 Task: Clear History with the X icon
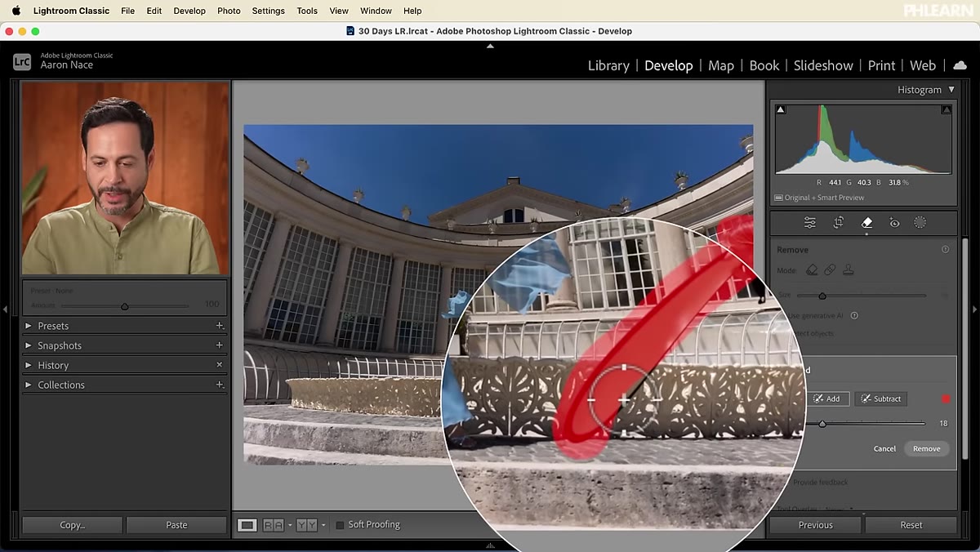click(x=219, y=365)
